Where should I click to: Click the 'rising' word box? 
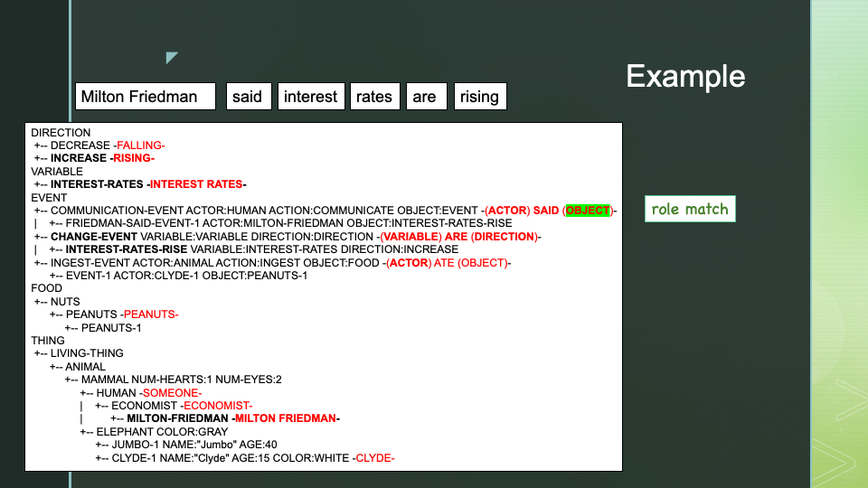coord(480,97)
